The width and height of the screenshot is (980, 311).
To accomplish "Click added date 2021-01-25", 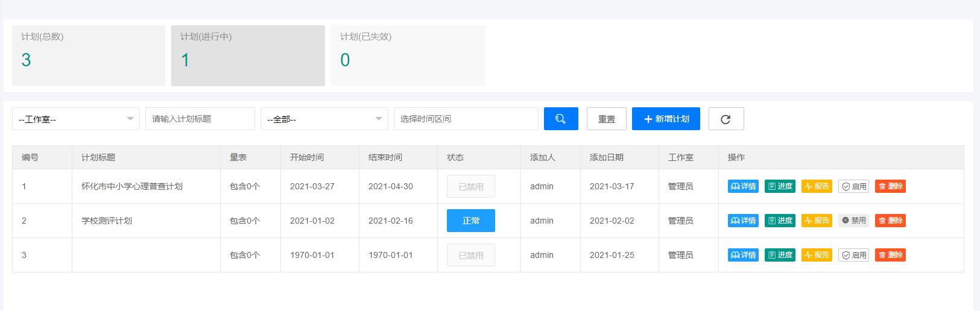I will [612, 255].
